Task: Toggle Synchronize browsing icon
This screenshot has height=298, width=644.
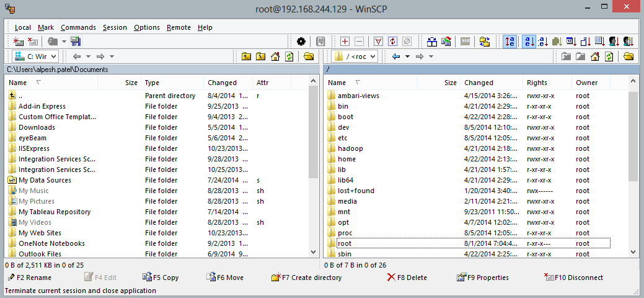Action: pyautogui.click(x=485, y=41)
